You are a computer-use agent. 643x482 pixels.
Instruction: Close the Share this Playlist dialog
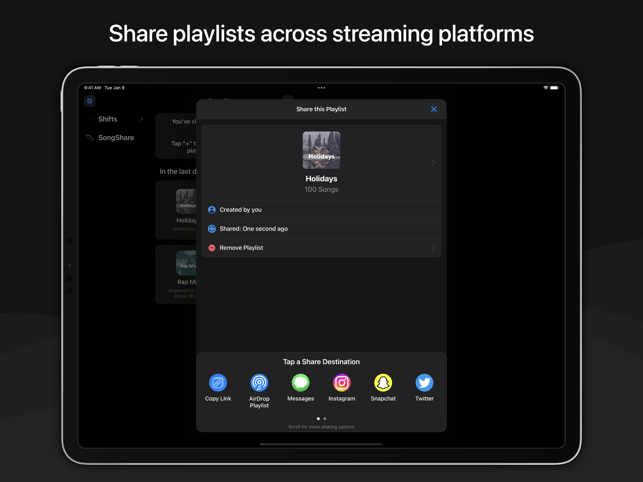point(434,109)
